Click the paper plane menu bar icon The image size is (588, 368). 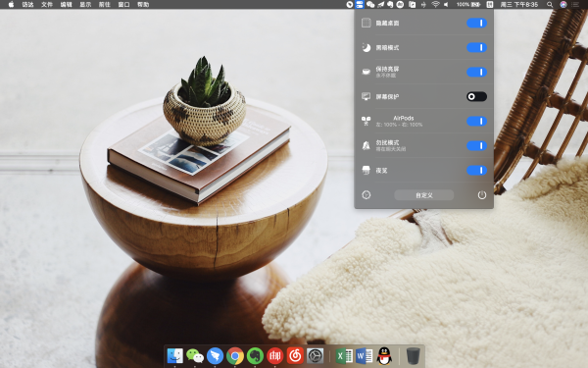pyautogui.click(x=380, y=5)
